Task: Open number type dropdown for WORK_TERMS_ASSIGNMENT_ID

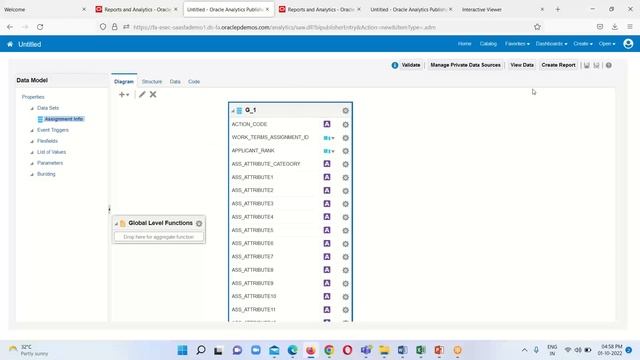Action: point(329,138)
